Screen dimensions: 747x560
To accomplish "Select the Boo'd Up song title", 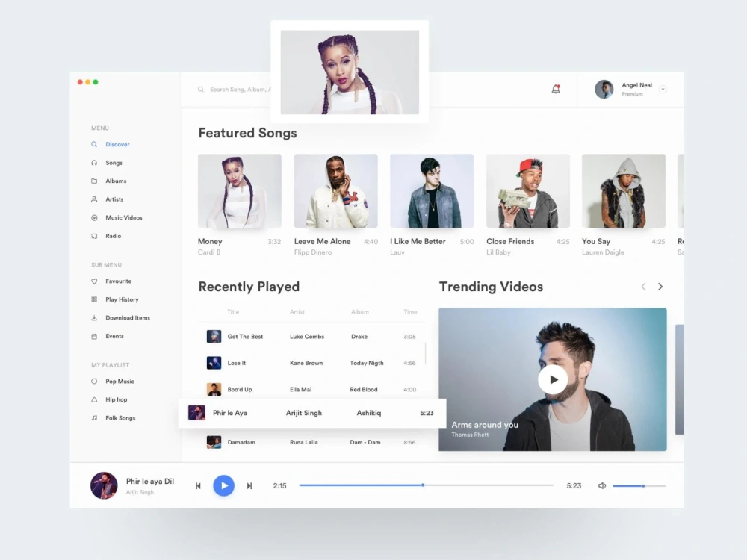I will (x=240, y=390).
